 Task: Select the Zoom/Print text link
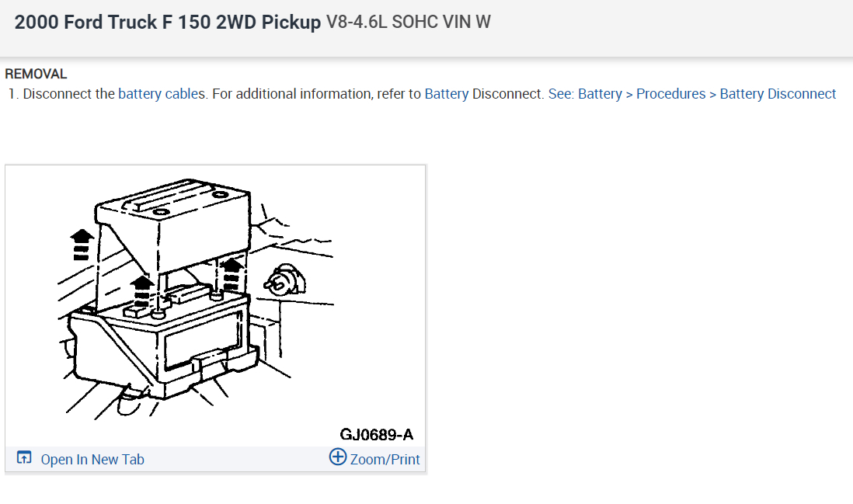[x=385, y=459]
